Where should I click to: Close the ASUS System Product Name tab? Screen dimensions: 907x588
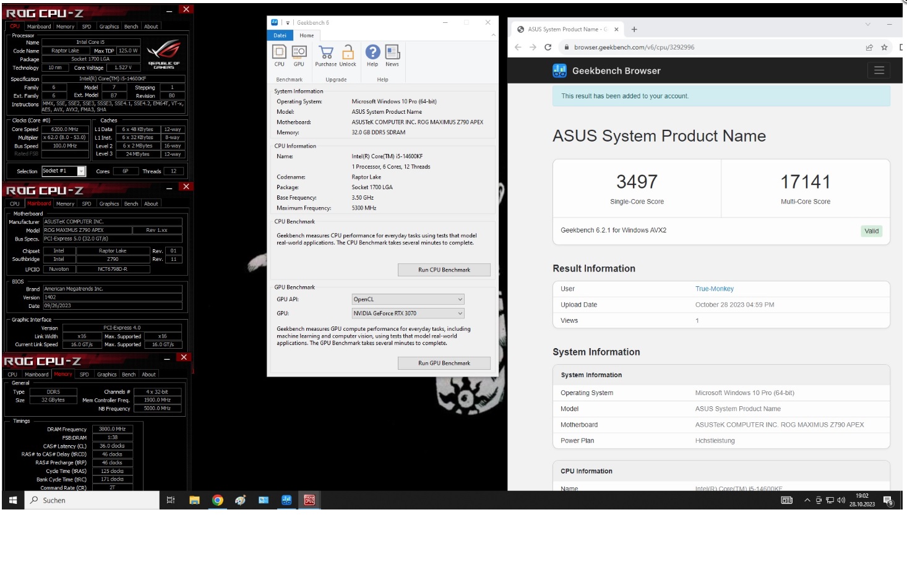pyautogui.click(x=616, y=29)
